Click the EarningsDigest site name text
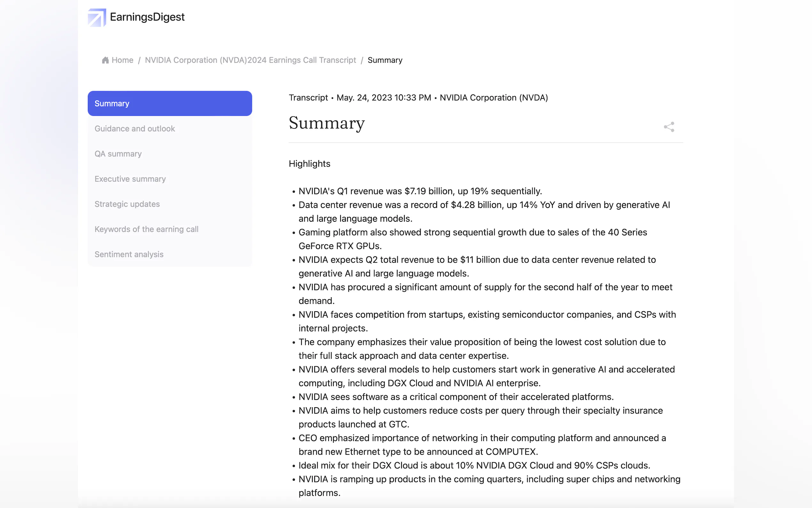 [x=147, y=17]
